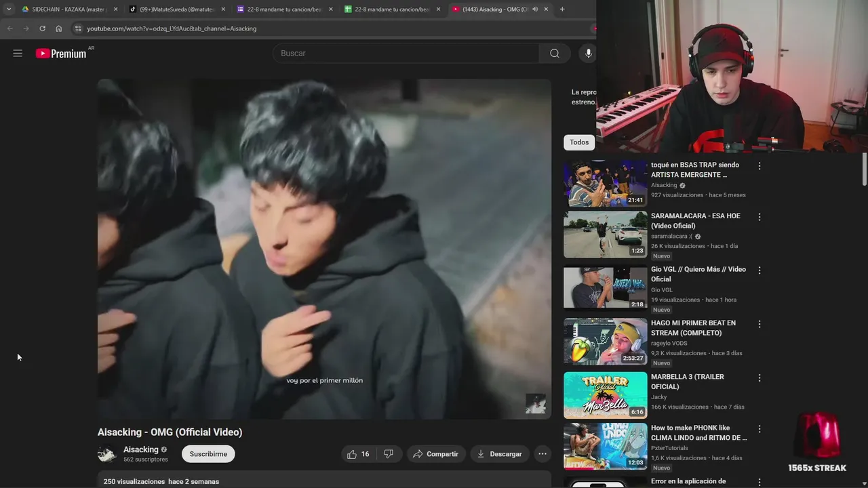Screen dimensions: 868x488
Task: Open rageylo VODS channel name
Action: click(669, 343)
